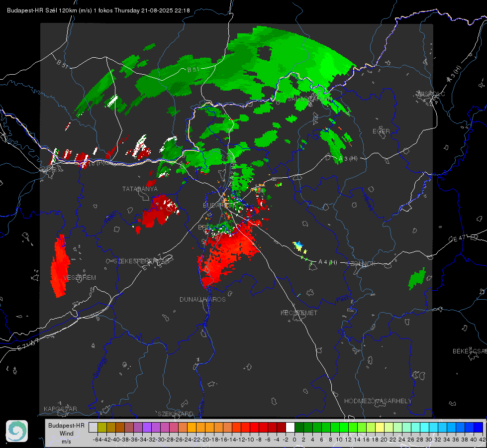Click the grey swatch left of -64

coord(93,428)
